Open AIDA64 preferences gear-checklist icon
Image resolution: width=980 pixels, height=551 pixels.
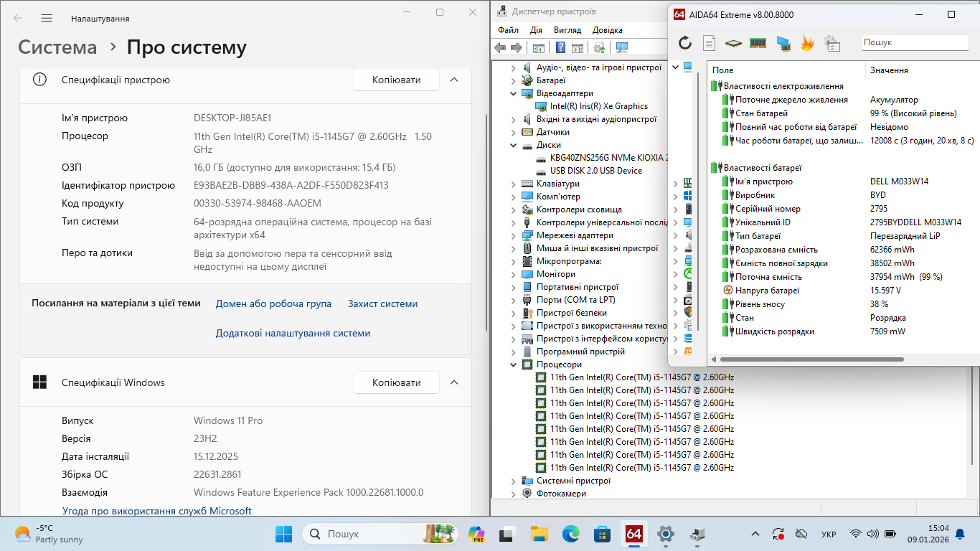pyautogui.click(x=832, y=44)
